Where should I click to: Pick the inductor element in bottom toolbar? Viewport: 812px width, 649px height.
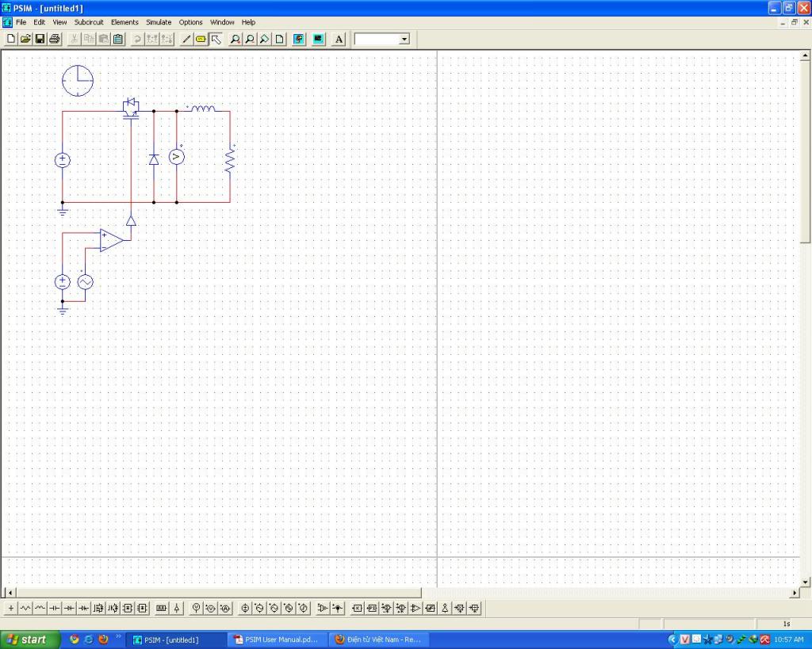40,609
